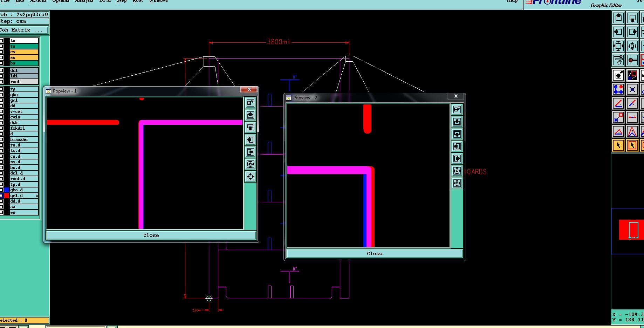Click zoom in icon in main toolbar
The width and height of the screenshot is (644, 328).
click(x=618, y=46)
